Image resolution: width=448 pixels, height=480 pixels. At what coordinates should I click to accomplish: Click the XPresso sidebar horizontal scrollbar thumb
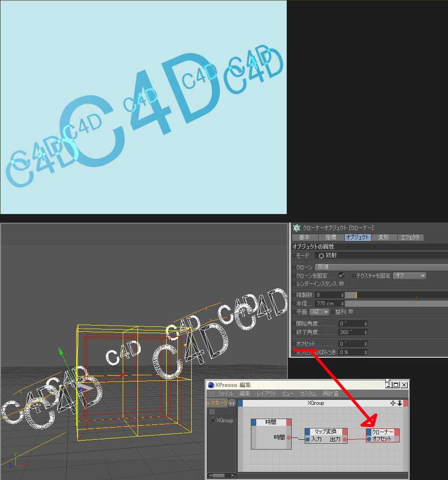click(x=219, y=476)
